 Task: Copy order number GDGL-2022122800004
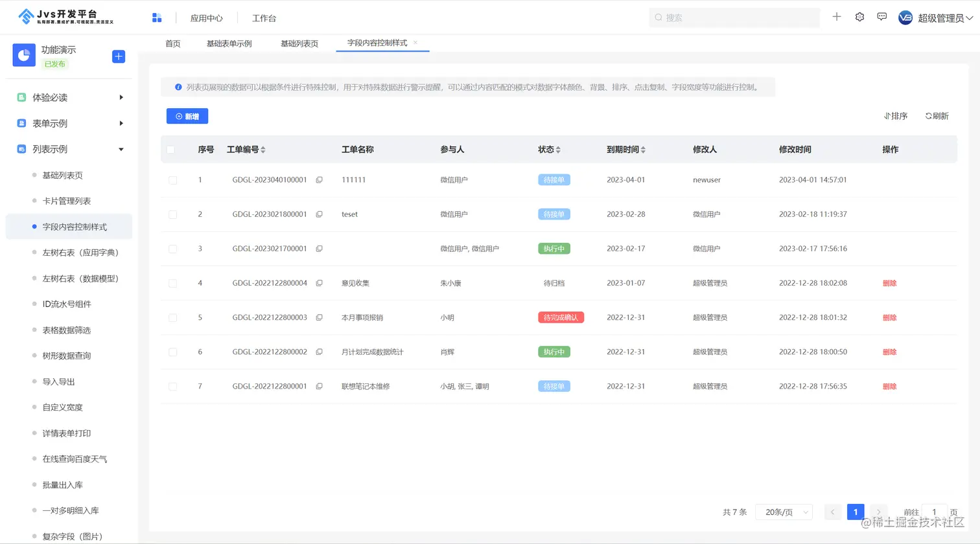[319, 283]
